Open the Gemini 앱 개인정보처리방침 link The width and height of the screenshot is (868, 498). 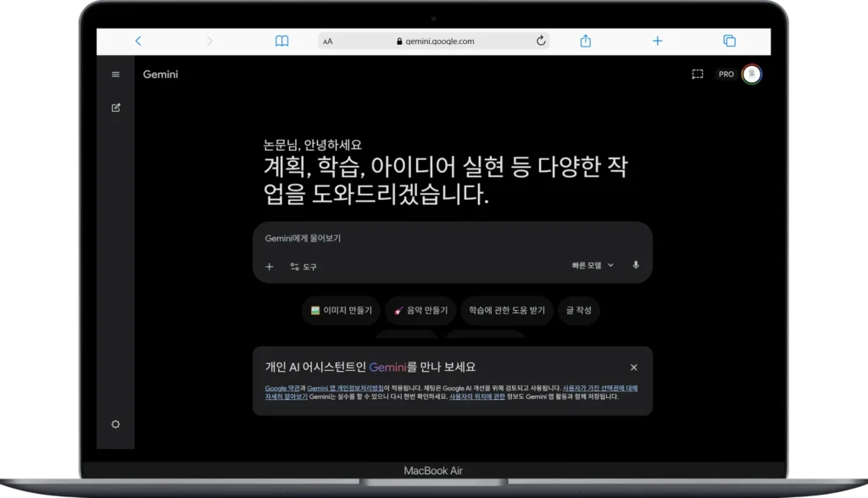point(346,389)
